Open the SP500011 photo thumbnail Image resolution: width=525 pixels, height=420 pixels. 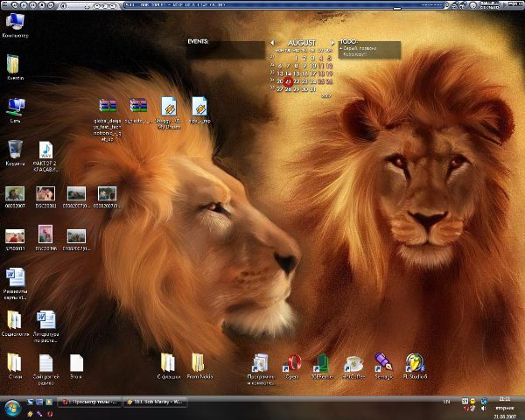click(15, 240)
